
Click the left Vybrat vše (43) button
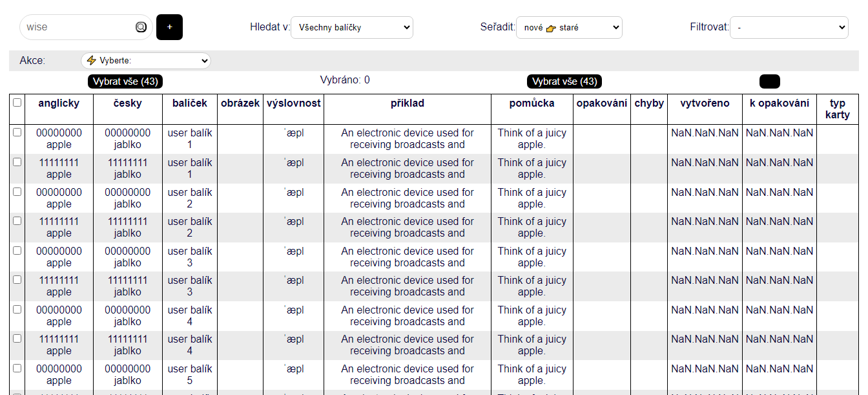point(125,81)
